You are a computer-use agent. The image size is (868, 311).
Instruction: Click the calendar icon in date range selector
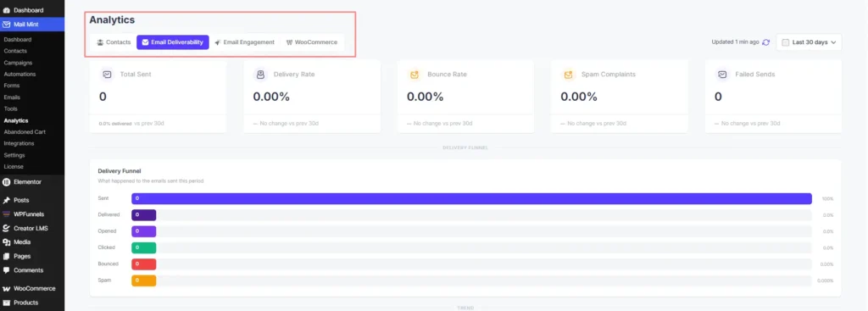[785, 42]
